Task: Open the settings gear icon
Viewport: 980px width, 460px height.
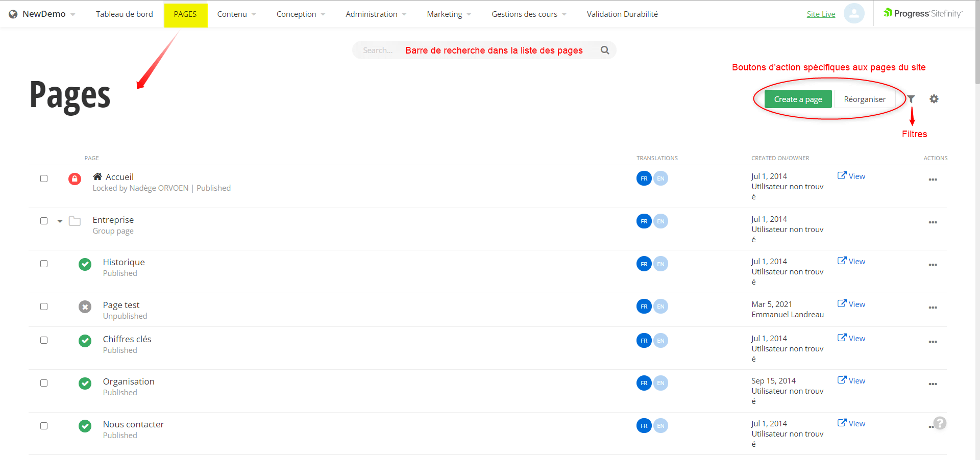Action: 934,99
